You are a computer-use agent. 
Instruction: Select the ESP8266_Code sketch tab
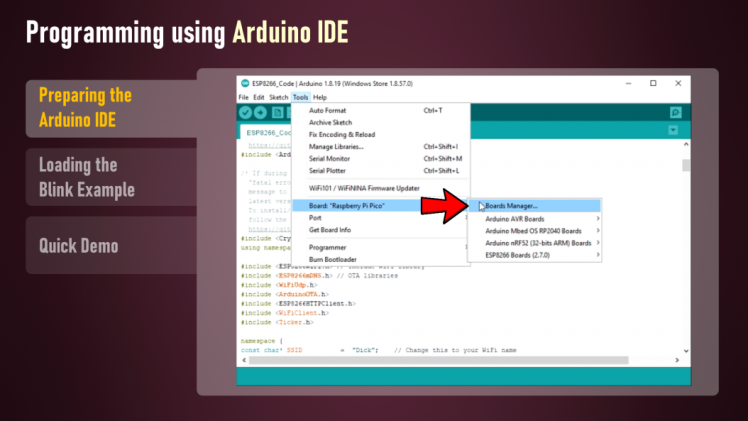coord(266,132)
